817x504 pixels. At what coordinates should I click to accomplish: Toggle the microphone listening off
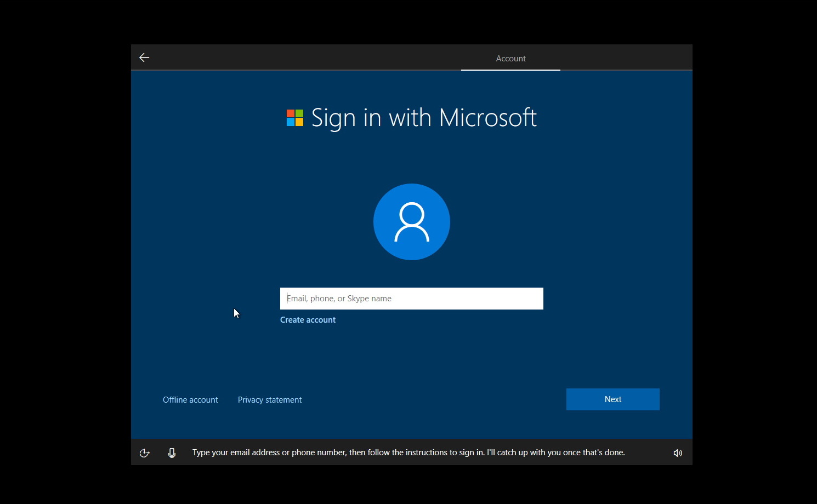[172, 453]
